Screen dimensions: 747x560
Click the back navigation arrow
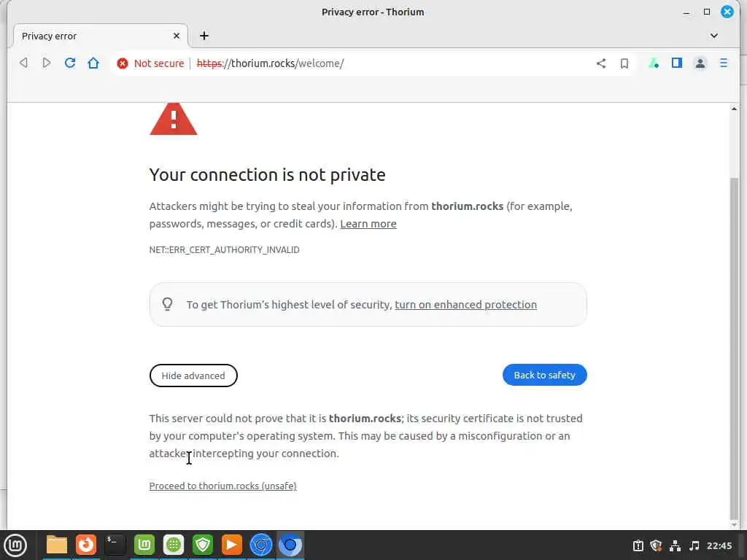[23, 63]
